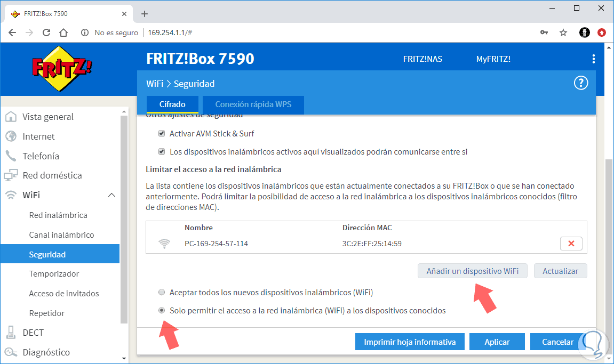Click MAC address 3C:2E:FF:25:14:59
This screenshot has width=614, height=364.
372,244
